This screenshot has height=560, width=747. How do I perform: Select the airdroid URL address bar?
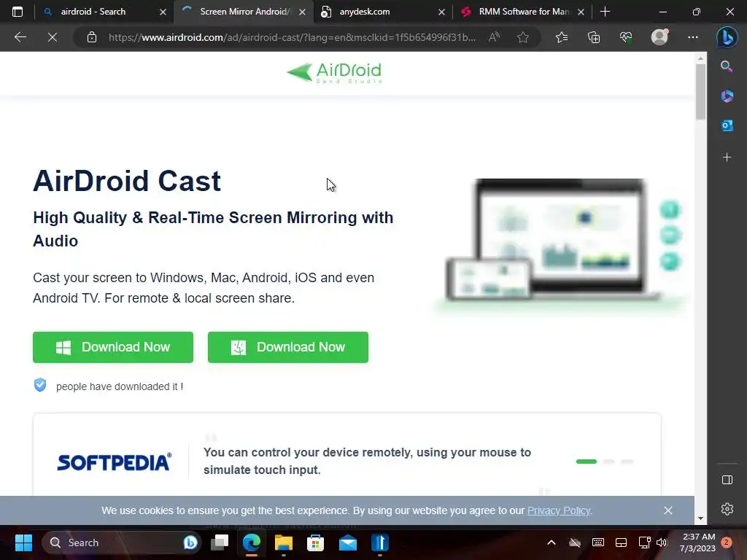point(292,37)
